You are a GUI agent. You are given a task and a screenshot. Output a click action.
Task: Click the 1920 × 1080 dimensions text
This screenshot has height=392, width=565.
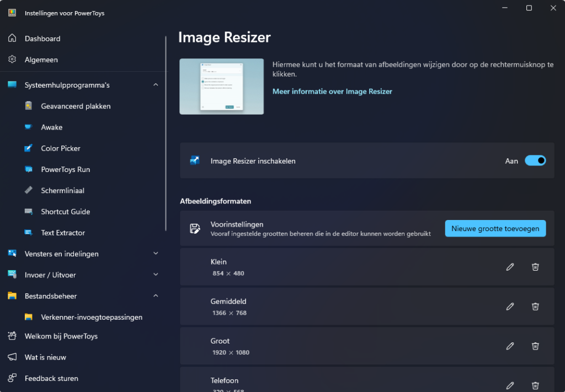point(231,352)
